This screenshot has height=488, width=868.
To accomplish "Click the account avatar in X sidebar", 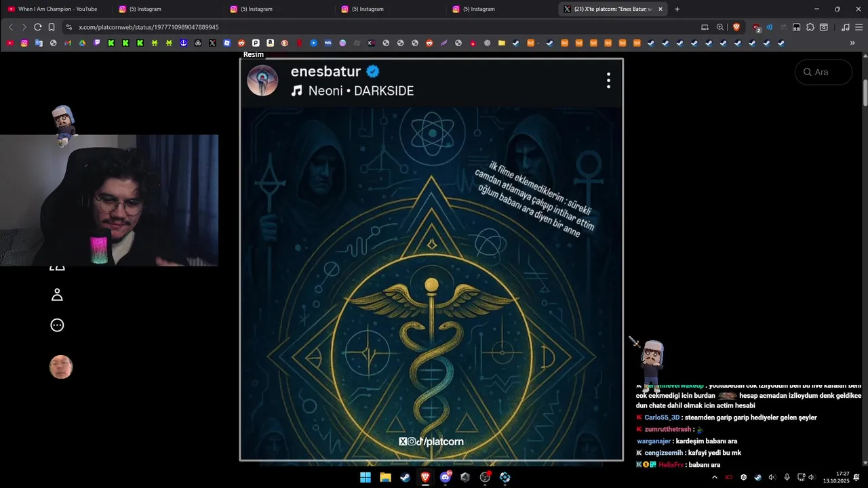I will [x=61, y=367].
